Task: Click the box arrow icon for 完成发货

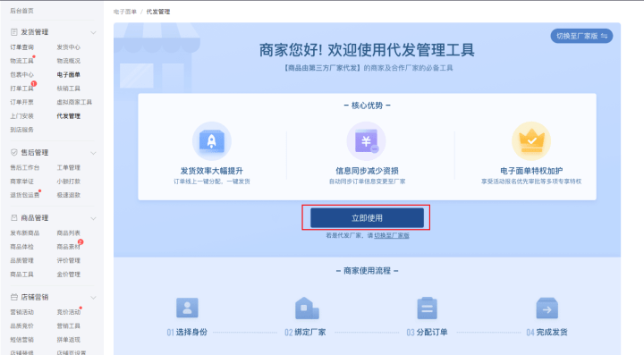Action: pyautogui.click(x=547, y=308)
